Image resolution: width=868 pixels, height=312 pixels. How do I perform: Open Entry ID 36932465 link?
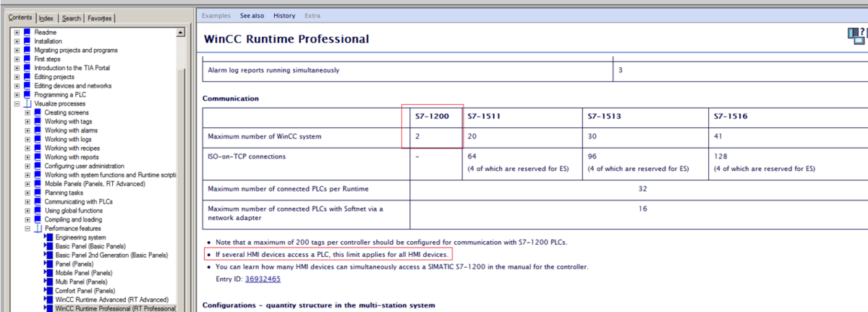pyautogui.click(x=263, y=279)
